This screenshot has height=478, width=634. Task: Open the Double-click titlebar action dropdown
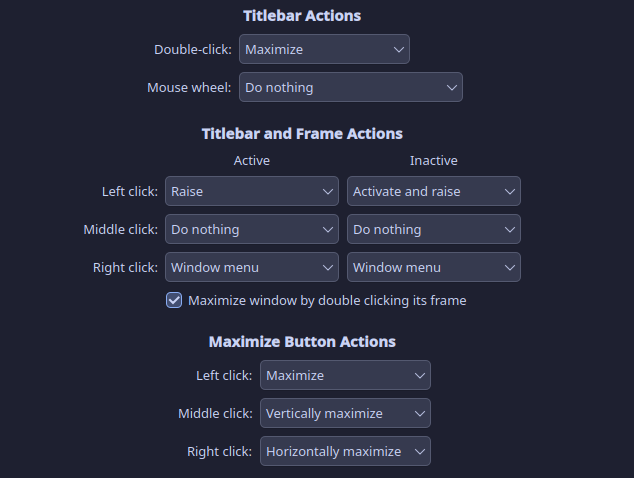(324, 49)
